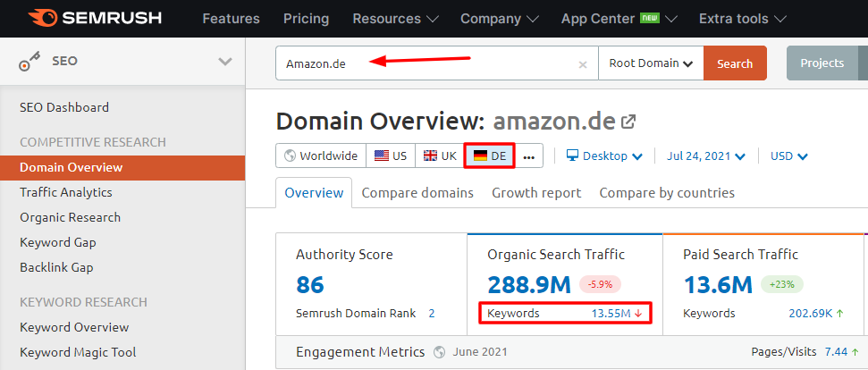Switch to the Growth report tab
Viewport: 868px width, 370px height.
(x=536, y=193)
